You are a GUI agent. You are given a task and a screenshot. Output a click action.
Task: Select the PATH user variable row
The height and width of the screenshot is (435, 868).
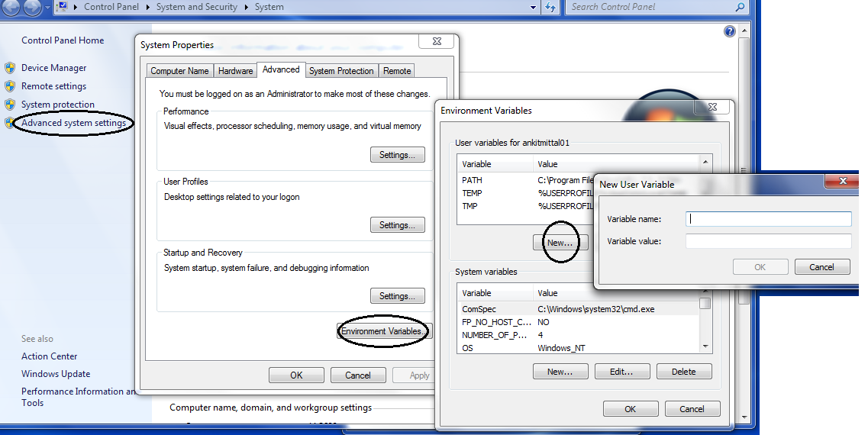pyautogui.click(x=526, y=180)
